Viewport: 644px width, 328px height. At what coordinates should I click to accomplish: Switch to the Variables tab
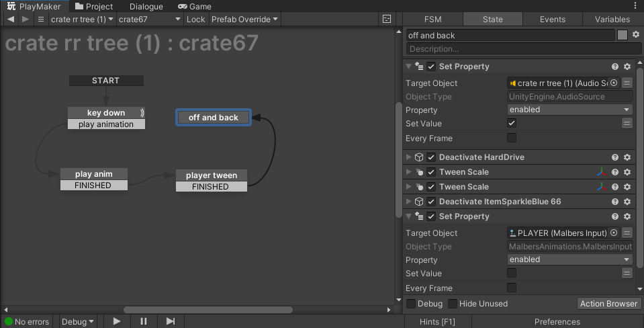[x=612, y=19]
